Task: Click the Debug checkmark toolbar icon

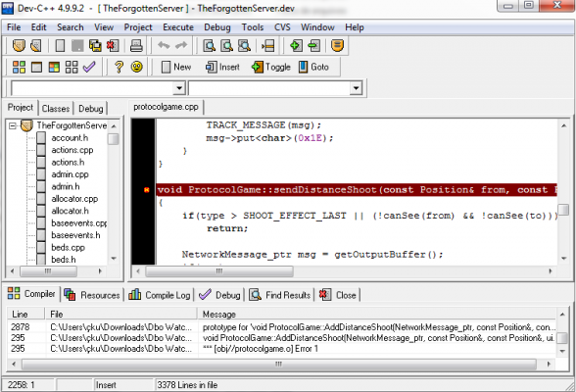Action: [89, 67]
